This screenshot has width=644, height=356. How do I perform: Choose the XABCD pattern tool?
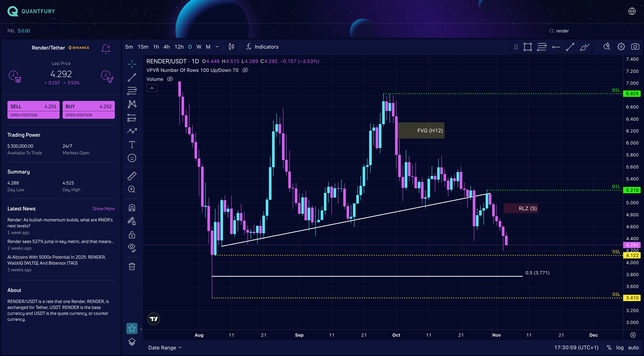pos(132,104)
